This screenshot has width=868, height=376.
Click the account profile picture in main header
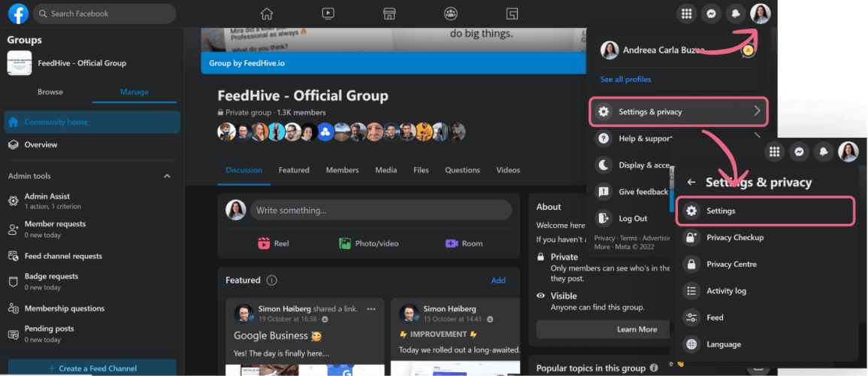point(760,14)
